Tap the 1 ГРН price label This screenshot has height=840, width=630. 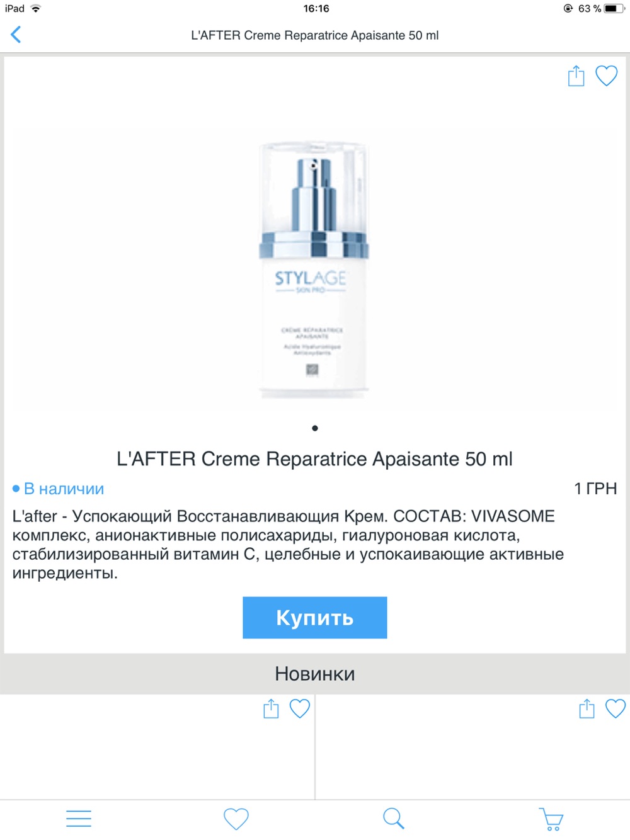[595, 489]
